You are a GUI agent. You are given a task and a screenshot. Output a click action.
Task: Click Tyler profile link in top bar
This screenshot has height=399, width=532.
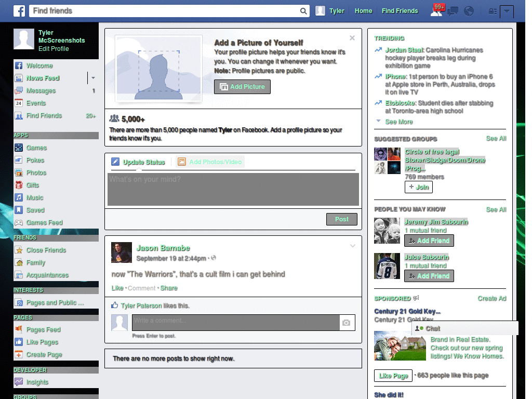click(x=337, y=11)
